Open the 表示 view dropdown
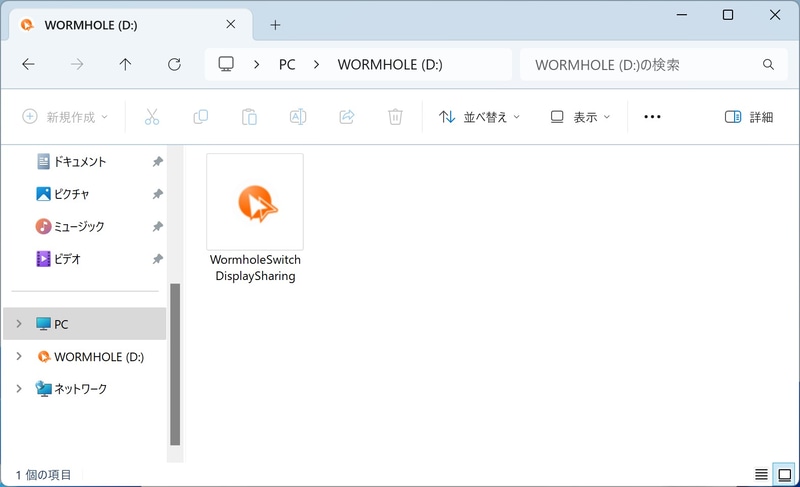Image resolution: width=800 pixels, height=487 pixels. [x=580, y=117]
